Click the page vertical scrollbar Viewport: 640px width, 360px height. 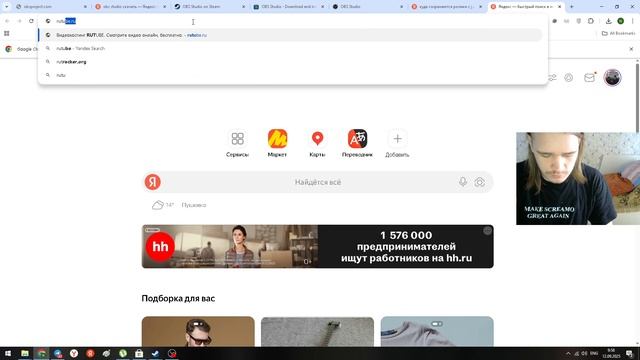coord(638,97)
